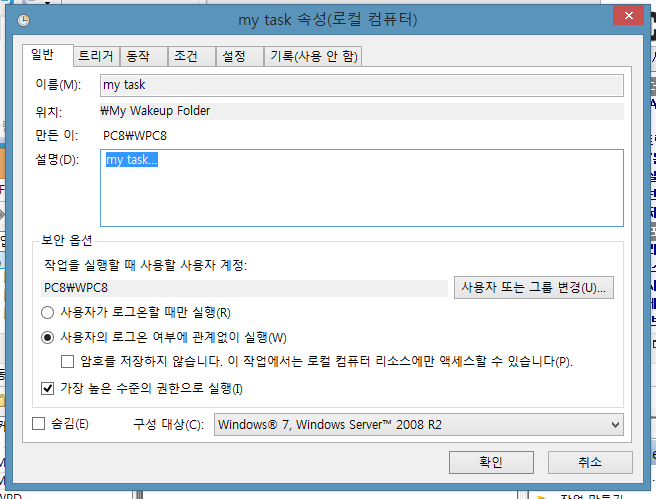Viewport: 656px width, 499px height.
Task: Enable the 암호를 저장하지 않습니다 checkbox
Action: [68, 361]
